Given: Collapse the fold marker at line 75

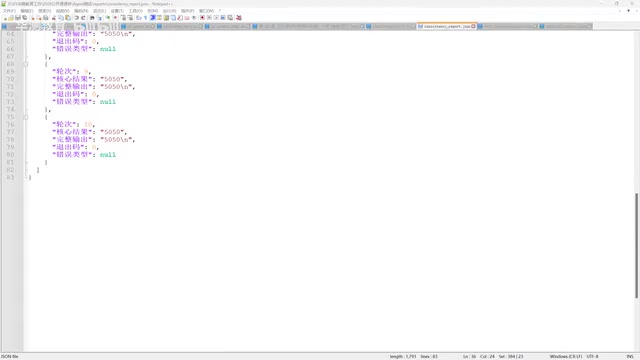Looking at the screenshot, I should [26, 117].
